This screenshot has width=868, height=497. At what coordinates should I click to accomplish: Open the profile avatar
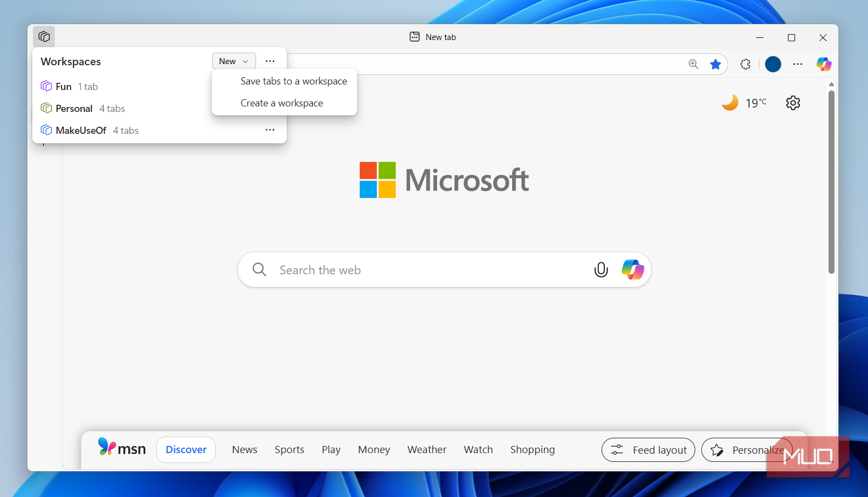tap(773, 64)
